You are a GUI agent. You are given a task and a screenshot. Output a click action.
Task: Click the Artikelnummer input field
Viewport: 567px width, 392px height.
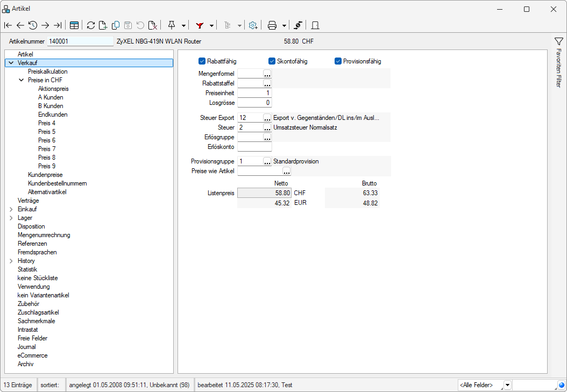point(80,41)
